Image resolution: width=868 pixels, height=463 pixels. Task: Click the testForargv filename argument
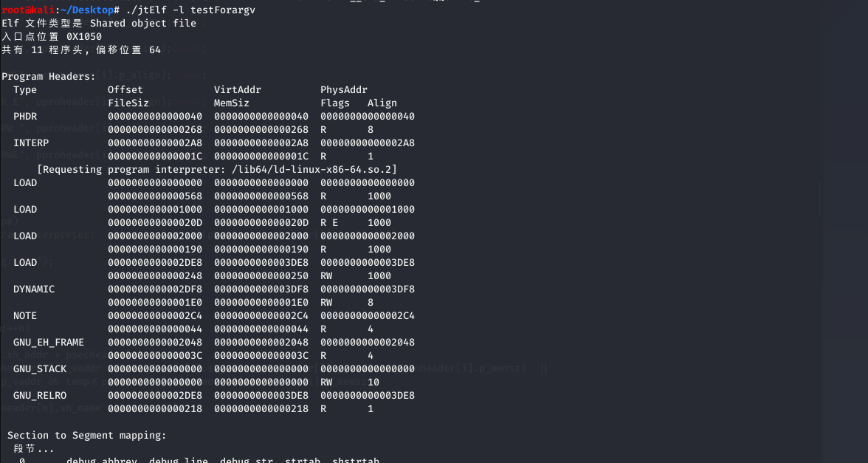[223, 10]
